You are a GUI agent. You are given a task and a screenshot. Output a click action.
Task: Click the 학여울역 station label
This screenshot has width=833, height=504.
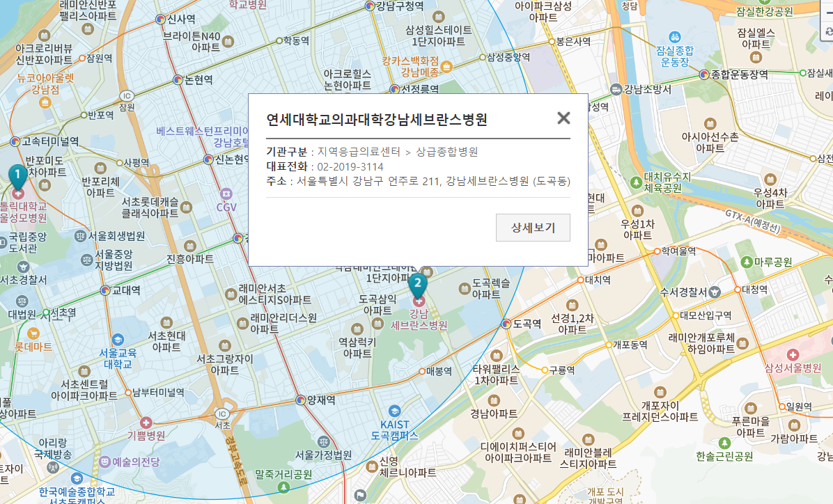(x=678, y=251)
